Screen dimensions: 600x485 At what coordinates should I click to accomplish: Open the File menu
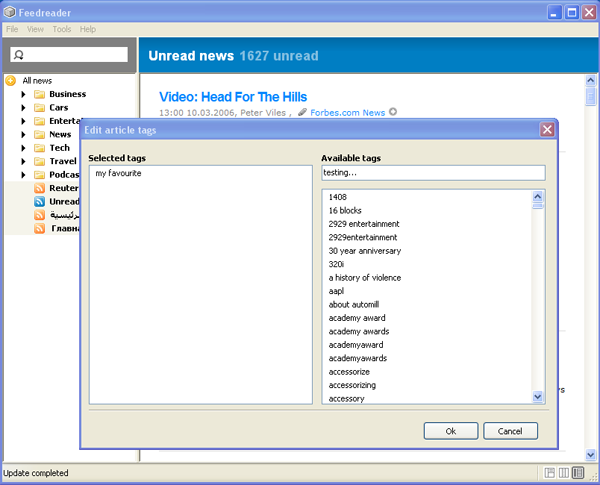[12, 29]
